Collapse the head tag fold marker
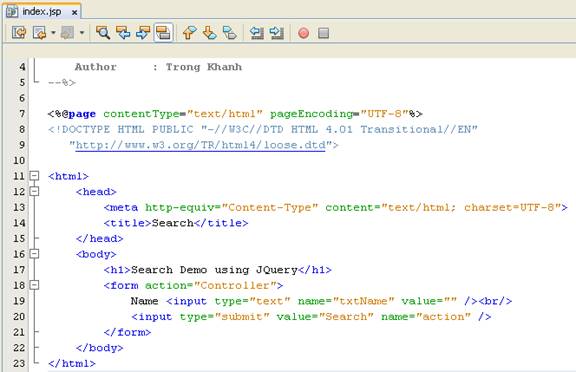This screenshot has width=576, height=372. (x=34, y=191)
